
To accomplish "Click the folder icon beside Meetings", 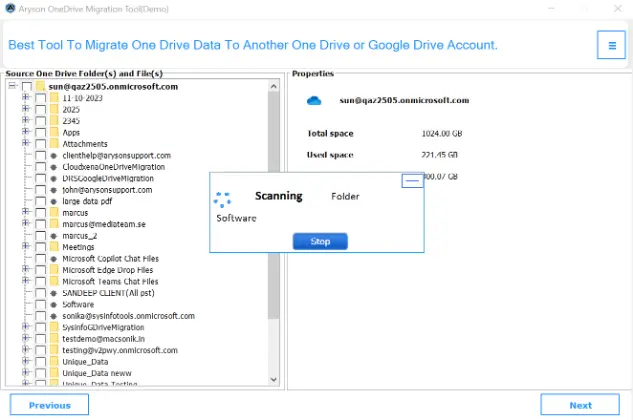I will (x=54, y=247).
